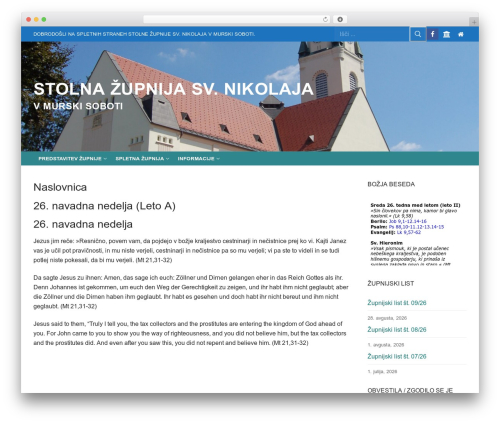Image resolution: width=500 pixels, height=423 pixels.
Task: Click the Naslovnica page heading
Action: (60, 187)
